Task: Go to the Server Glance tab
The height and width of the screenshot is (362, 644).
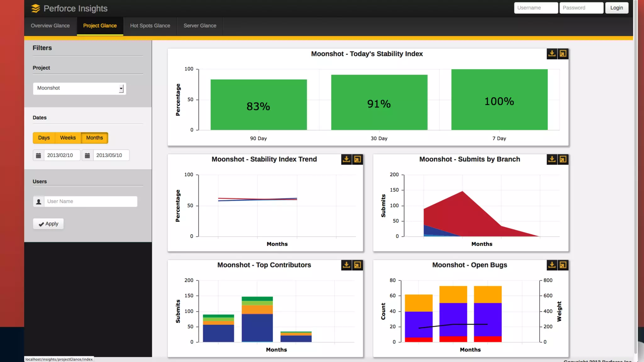Action: tap(200, 26)
